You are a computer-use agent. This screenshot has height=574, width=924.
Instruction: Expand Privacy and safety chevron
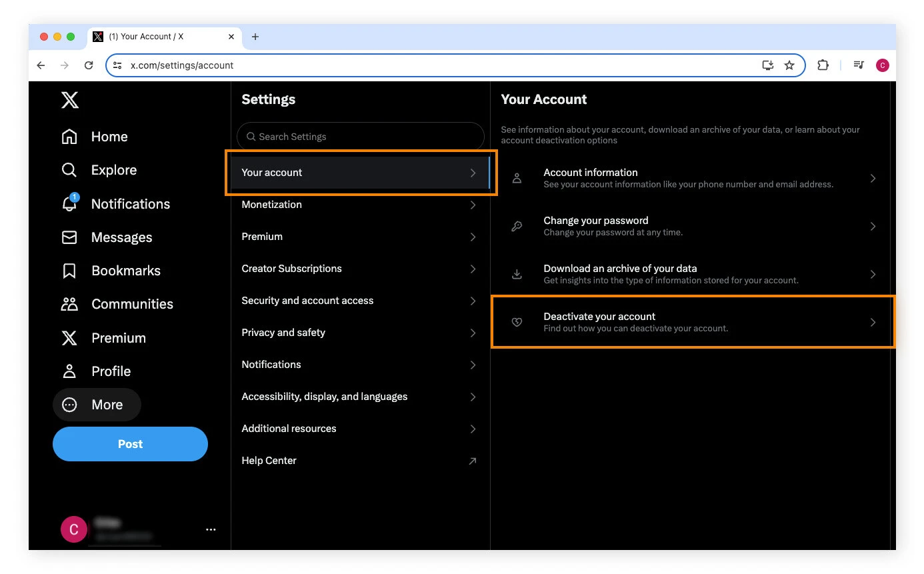pos(473,333)
